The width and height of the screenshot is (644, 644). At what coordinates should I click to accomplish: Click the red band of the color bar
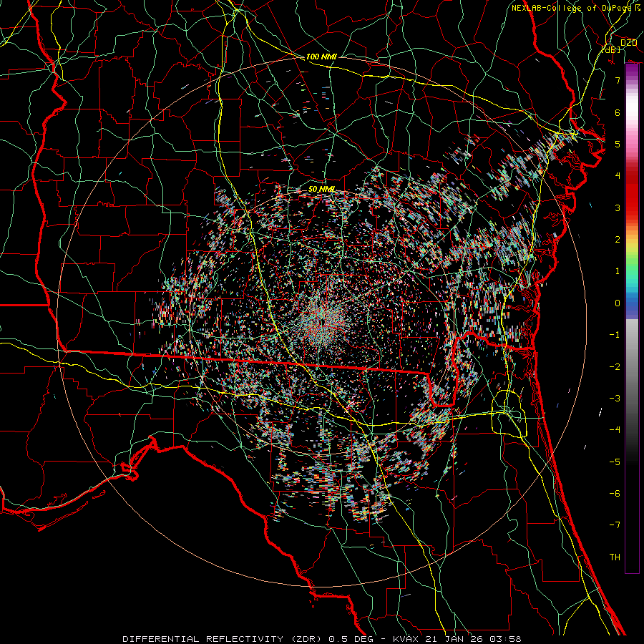coord(632,193)
